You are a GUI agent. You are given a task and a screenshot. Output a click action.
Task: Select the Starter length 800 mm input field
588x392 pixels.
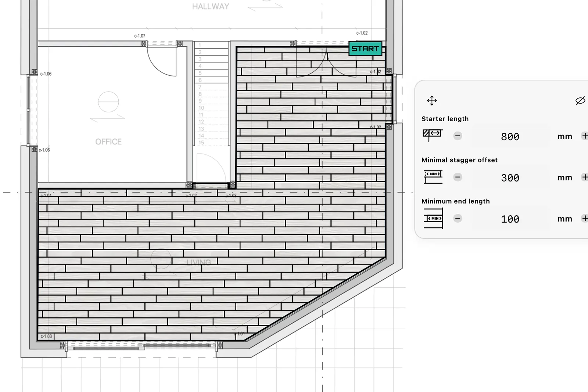pos(510,136)
